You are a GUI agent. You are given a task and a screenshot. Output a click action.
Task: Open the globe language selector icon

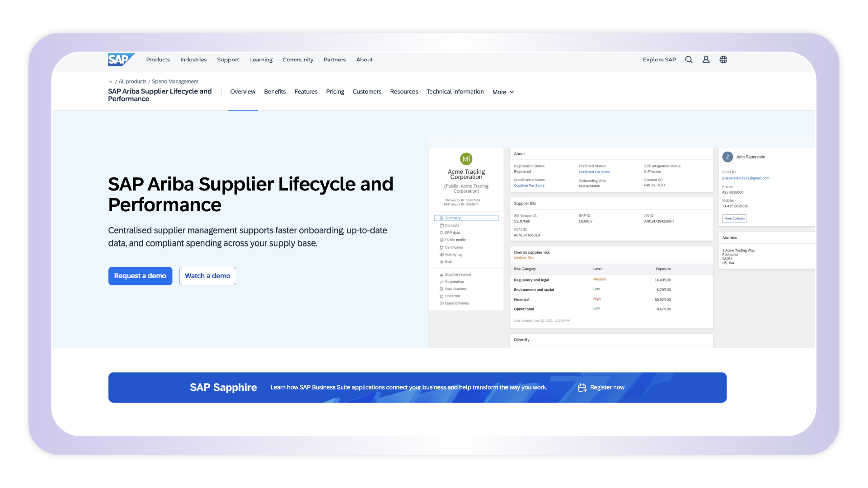(x=723, y=60)
